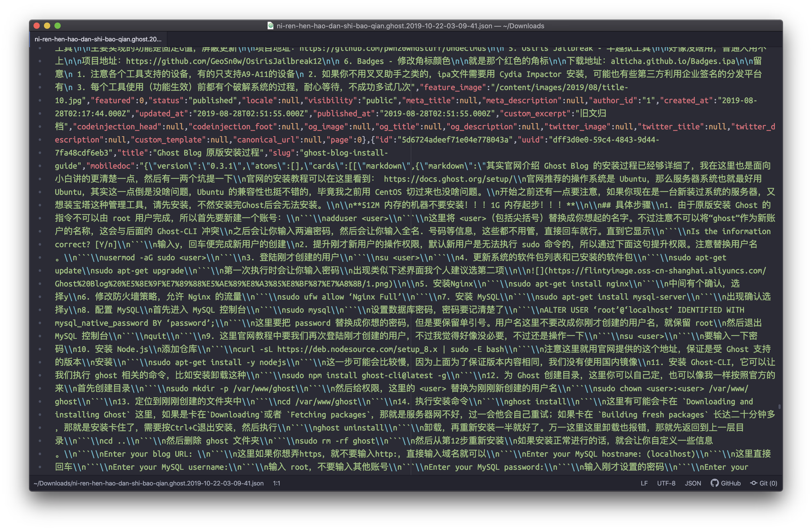Click the vertical scrollbar thumb on the right edge
The image size is (812, 530).
click(x=779, y=406)
